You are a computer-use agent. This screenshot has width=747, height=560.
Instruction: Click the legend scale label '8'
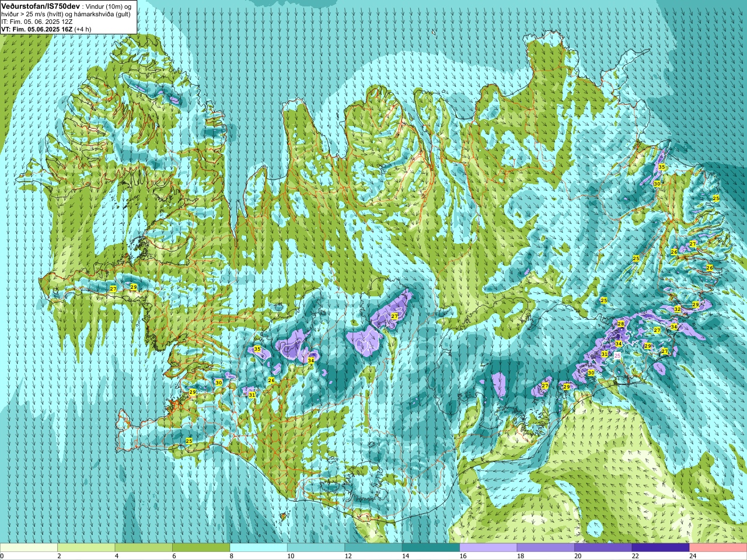[x=232, y=556]
